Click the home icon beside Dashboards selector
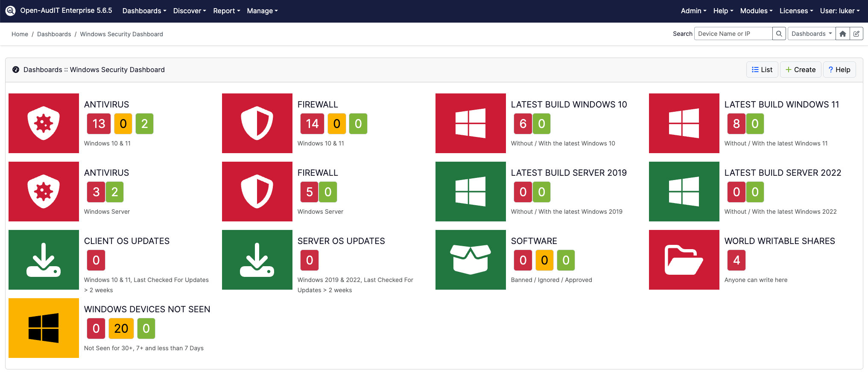This screenshot has width=868, height=372. click(x=842, y=34)
